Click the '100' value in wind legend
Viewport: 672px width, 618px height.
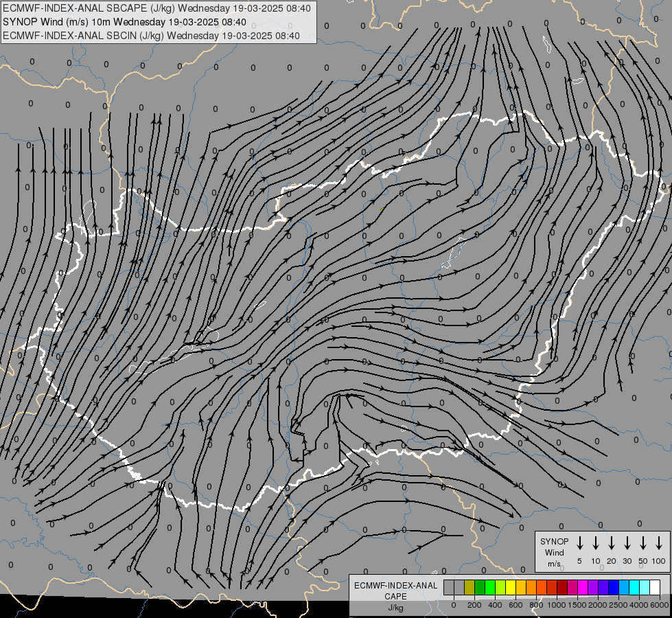[x=659, y=561]
